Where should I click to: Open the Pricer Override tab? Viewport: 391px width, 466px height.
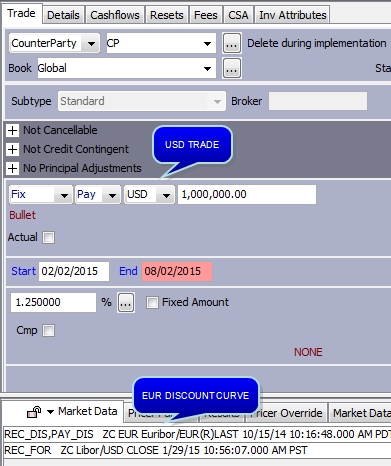coord(286,413)
